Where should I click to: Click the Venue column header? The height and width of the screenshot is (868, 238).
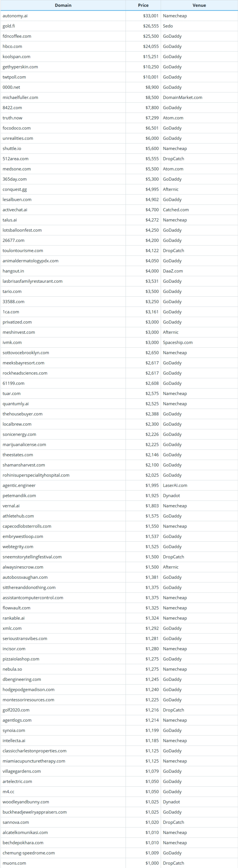click(x=199, y=5)
